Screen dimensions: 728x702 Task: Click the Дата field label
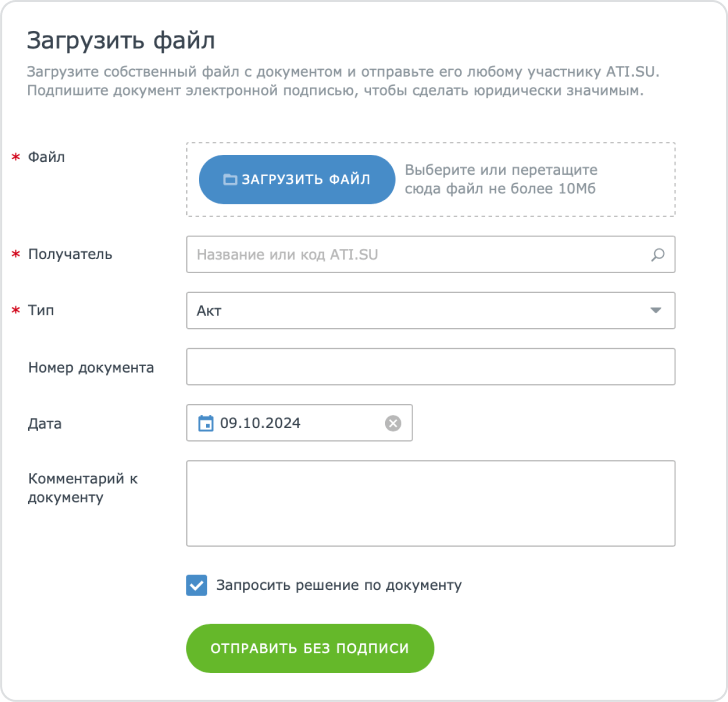45,423
